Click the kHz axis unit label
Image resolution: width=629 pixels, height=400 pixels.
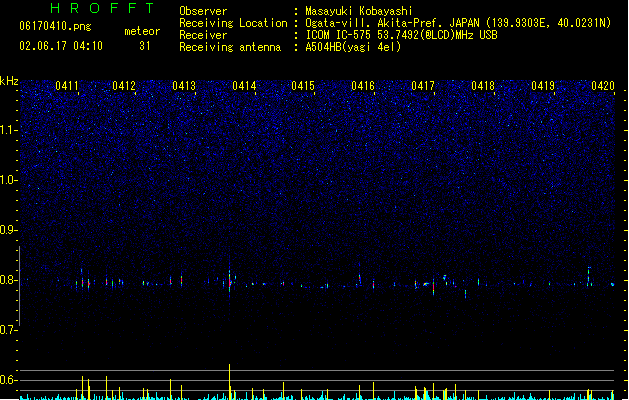[x=9, y=81]
